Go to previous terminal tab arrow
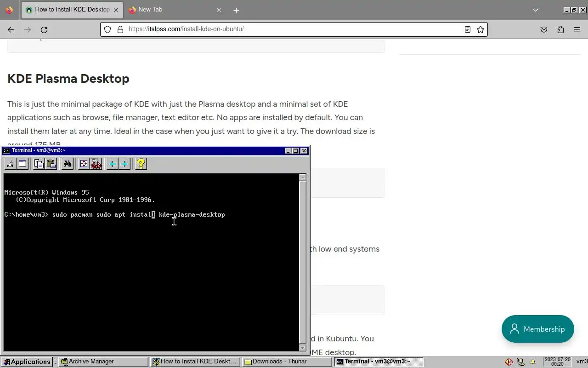This screenshot has height=368, width=588. (112, 164)
